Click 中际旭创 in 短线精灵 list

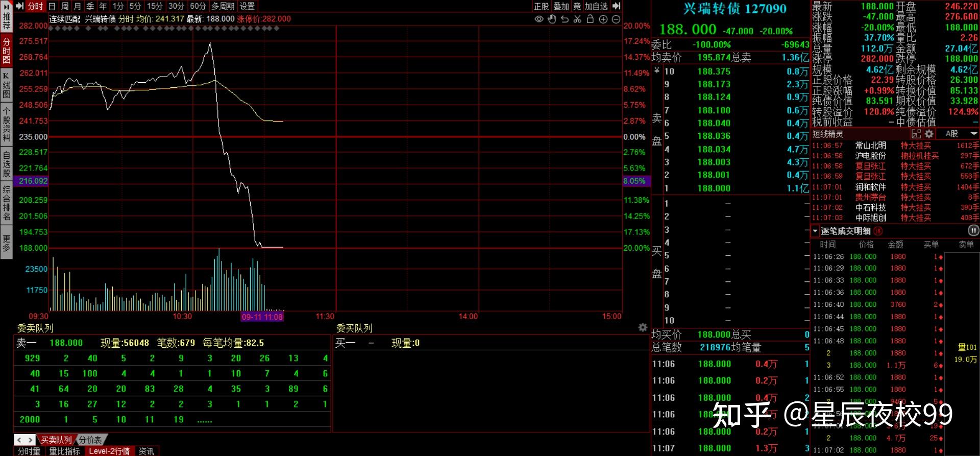[871, 218]
